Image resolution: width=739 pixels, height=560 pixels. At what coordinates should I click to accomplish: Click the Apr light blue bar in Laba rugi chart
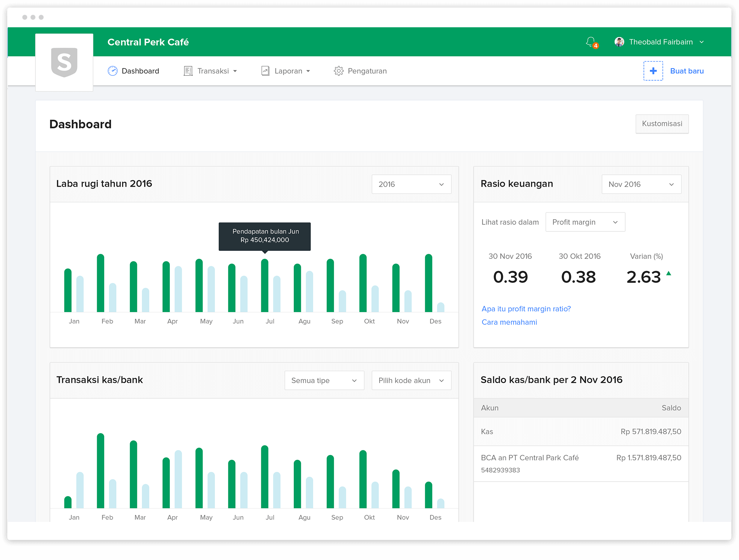coord(178,289)
